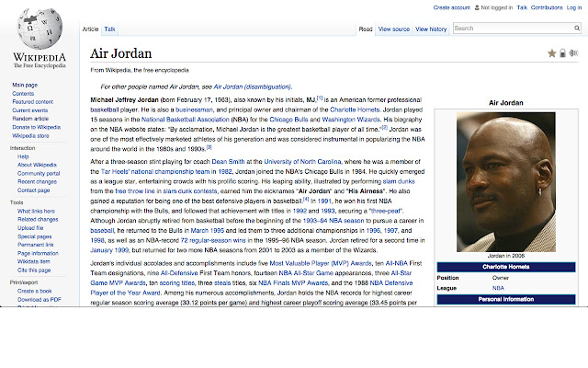This screenshot has height=368, width=588.
Task: Click the spoken article speaker icon
Action: coord(573,53)
